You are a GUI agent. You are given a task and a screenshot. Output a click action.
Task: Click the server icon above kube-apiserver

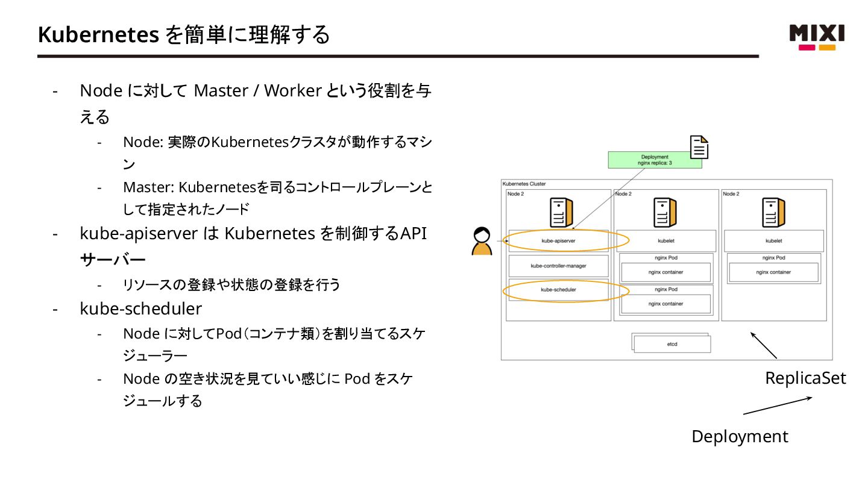pos(561,213)
